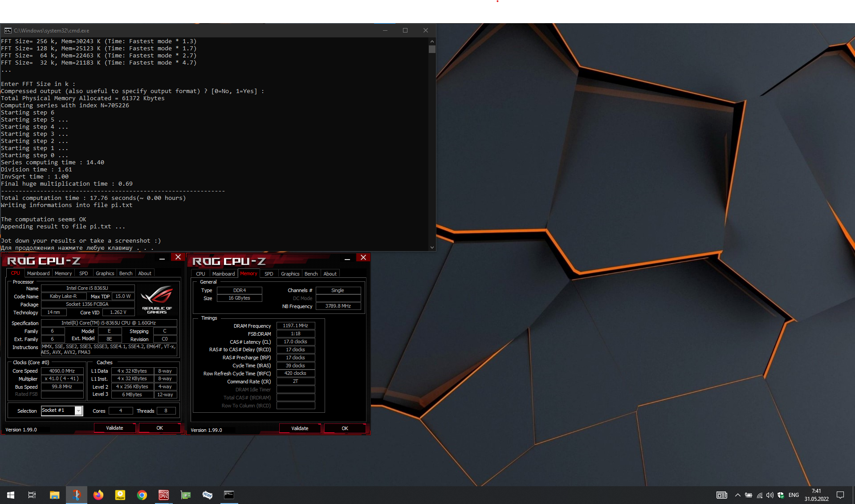The width and height of the screenshot is (855, 504).
Task: Click the DRAM Frequency 1197.1 MHz value
Action: pyautogui.click(x=296, y=326)
